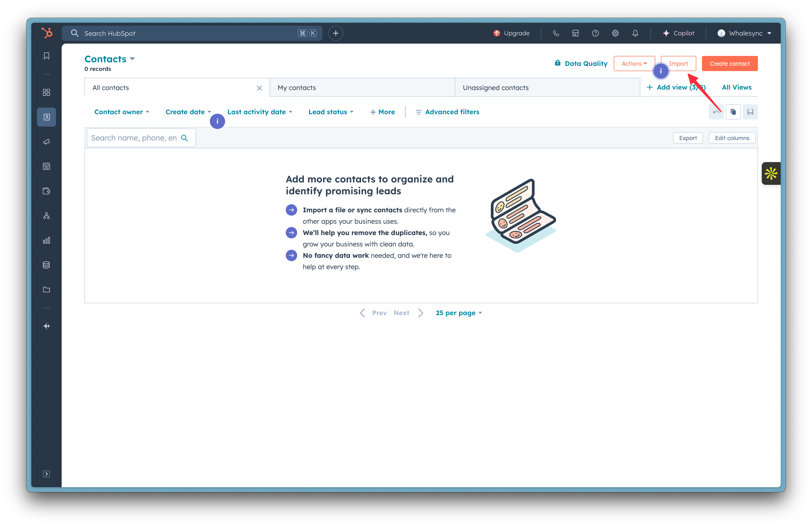Image resolution: width=812 pixels, height=527 pixels.
Task: Open the Marketplace storefront icon
Action: [575, 33]
